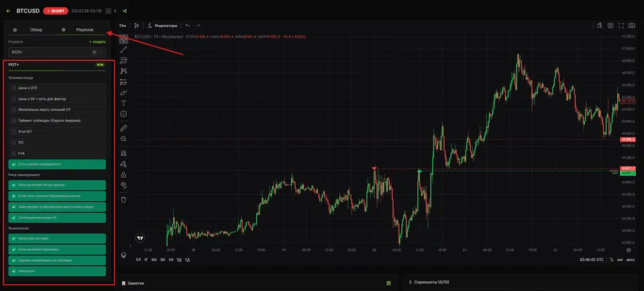This screenshot has height=291, width=644.
Task: Open the 02:06:02 UTC timezone menu
Action: (592, 259)
